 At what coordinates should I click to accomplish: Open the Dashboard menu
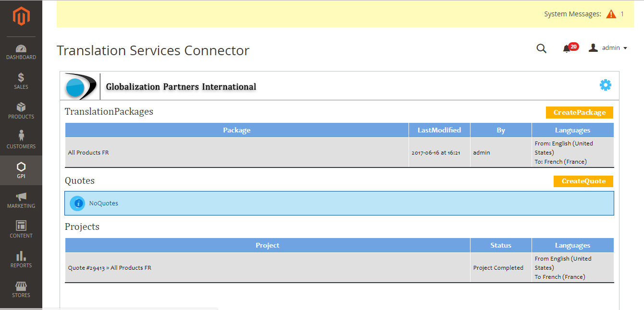(21, 52)
